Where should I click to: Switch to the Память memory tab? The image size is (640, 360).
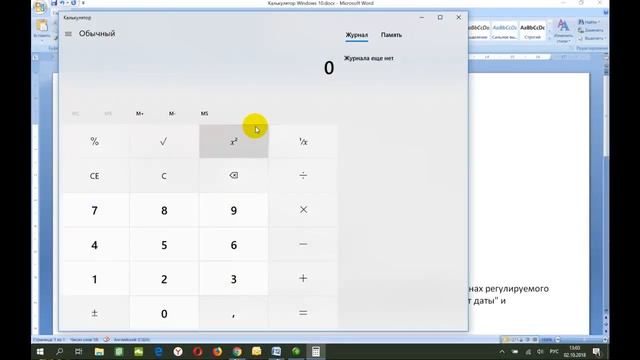(x=391, y=35)
